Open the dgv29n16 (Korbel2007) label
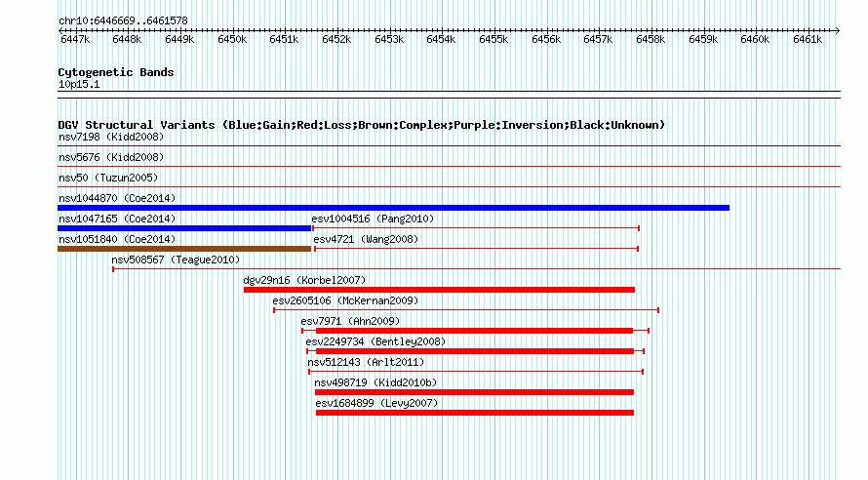 (304, 280)
